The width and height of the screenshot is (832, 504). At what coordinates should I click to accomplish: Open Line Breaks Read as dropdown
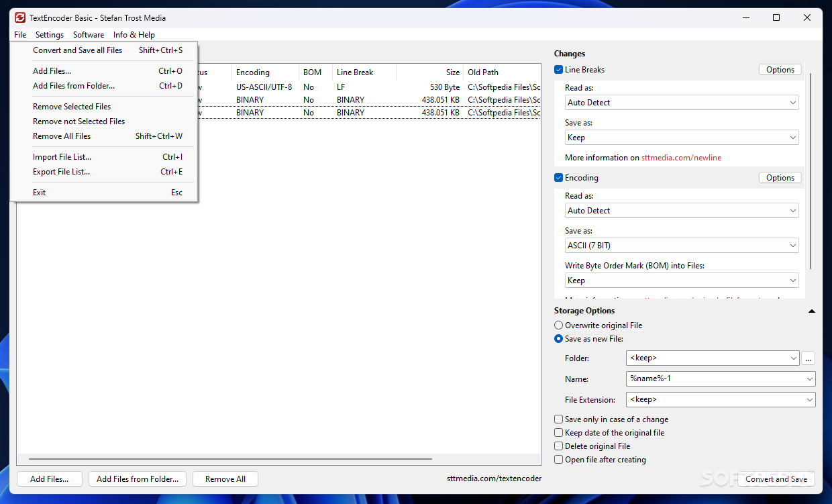coord(682,103)
